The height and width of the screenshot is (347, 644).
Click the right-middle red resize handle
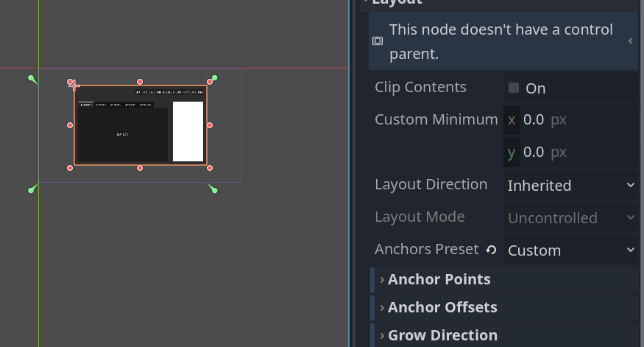pyautogui.click(x=210, y=125)
